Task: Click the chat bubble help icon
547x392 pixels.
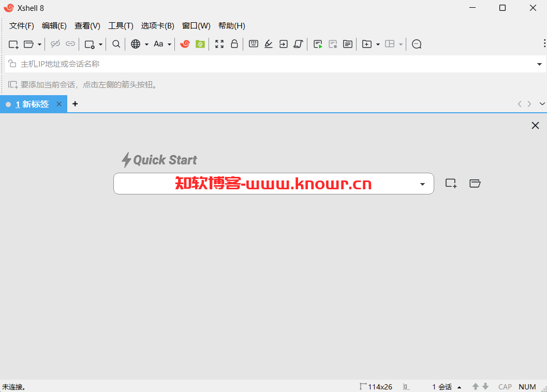Action: point(417,44)
